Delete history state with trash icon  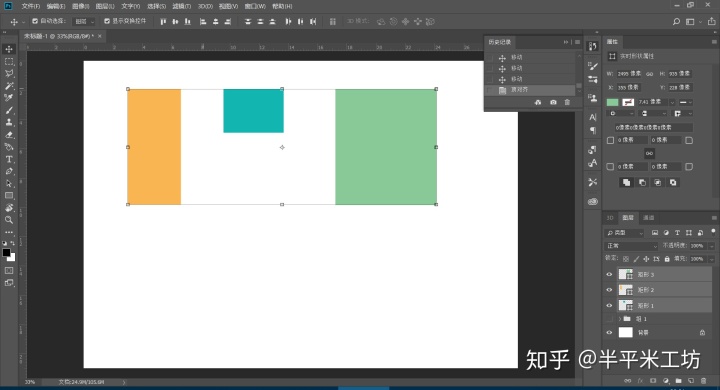[x=567, y=102]
